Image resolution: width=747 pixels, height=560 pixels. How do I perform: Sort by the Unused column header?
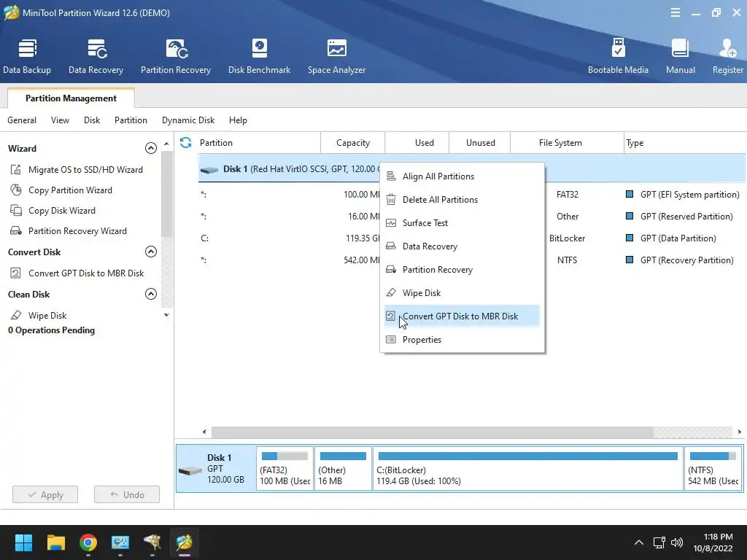point(480,142)
